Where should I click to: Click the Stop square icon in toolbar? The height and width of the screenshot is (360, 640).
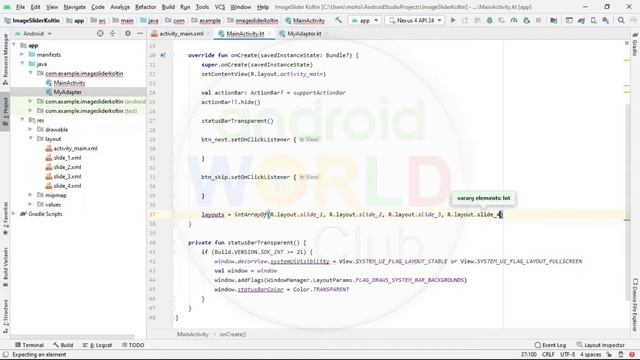[x=538, y=20]
